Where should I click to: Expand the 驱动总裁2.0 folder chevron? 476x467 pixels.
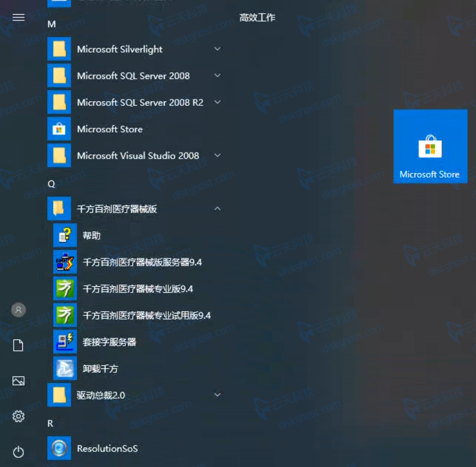pos(217,395)
